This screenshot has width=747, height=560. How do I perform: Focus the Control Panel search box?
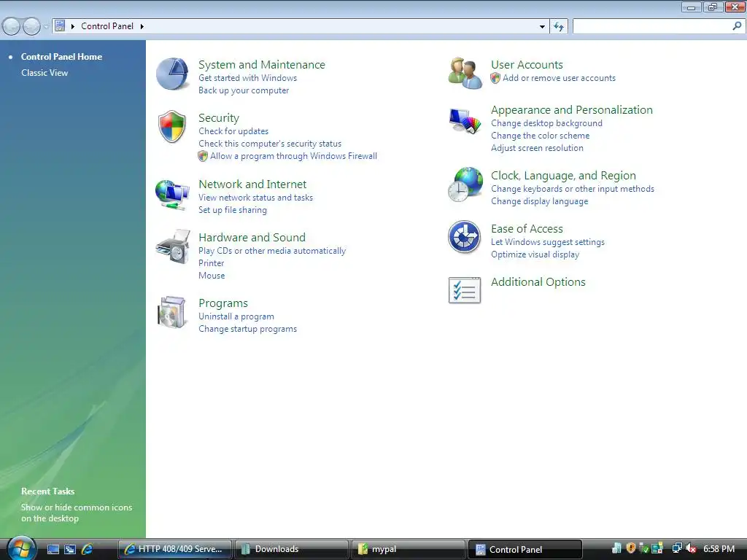coord(652,27)
